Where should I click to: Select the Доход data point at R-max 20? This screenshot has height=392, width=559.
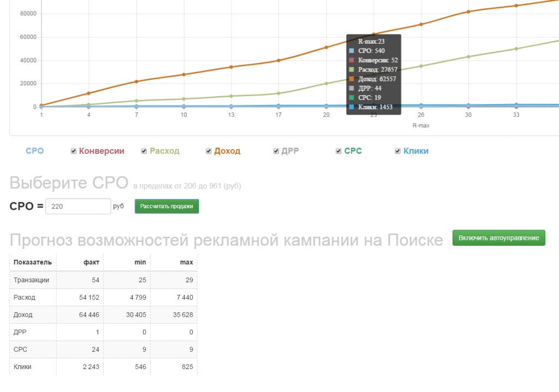pyautogui.click(x=326, y=47)
